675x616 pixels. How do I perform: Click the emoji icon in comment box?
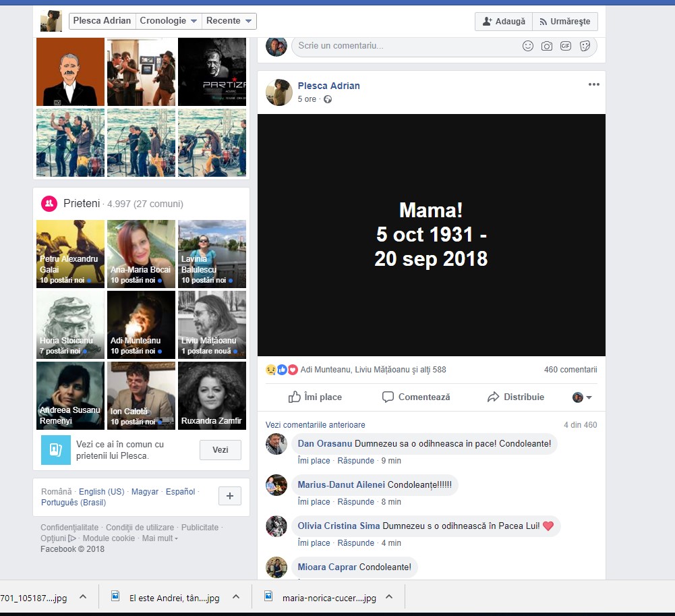click(528, 46)
